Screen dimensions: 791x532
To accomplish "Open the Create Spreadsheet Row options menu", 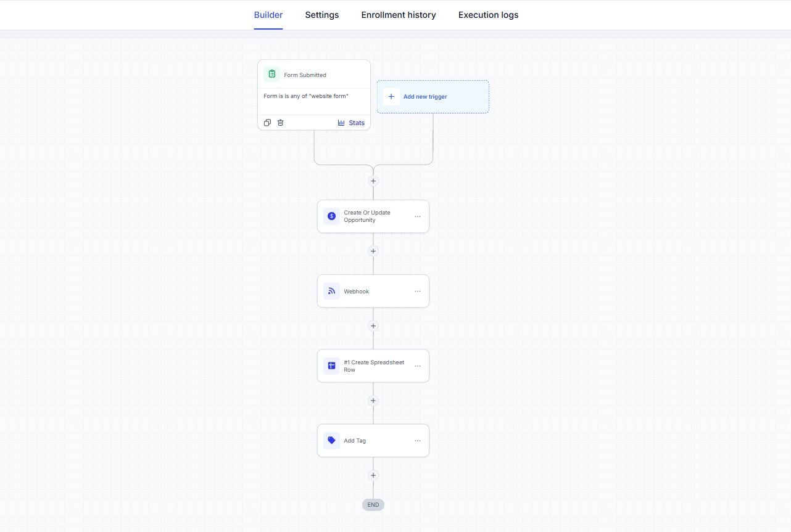I will pos(418,366).
